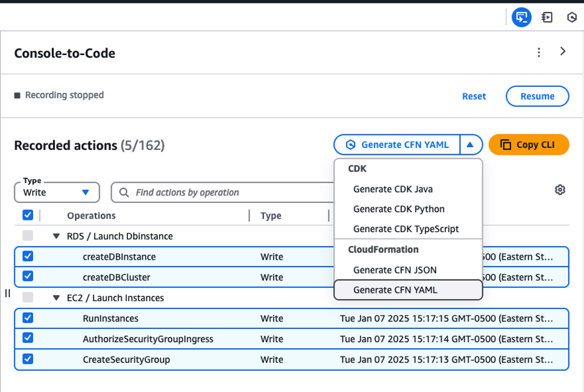584x392 pixels.
Task: Deselect the select-all checkbox in the header
Action: click(28, 215)
